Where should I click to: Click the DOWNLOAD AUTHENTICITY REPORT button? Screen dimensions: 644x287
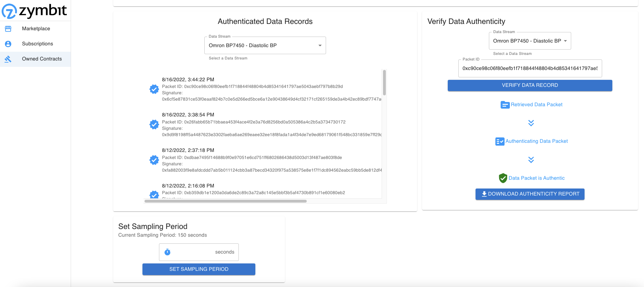click(530, 194)
